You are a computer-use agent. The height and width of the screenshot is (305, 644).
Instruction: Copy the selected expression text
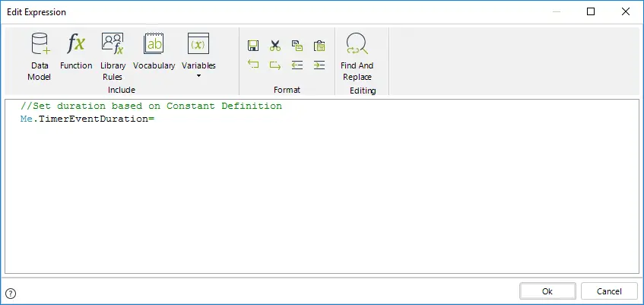297,46
